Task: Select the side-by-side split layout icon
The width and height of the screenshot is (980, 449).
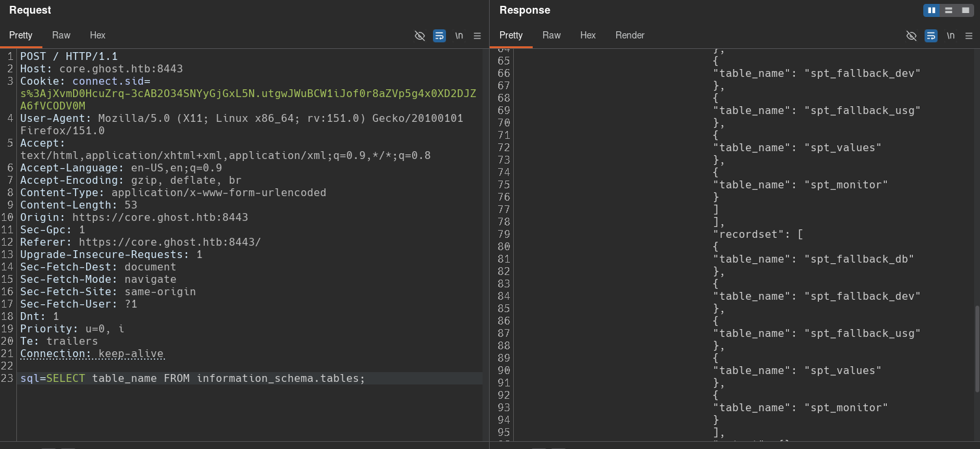Action: coord(932,10)
